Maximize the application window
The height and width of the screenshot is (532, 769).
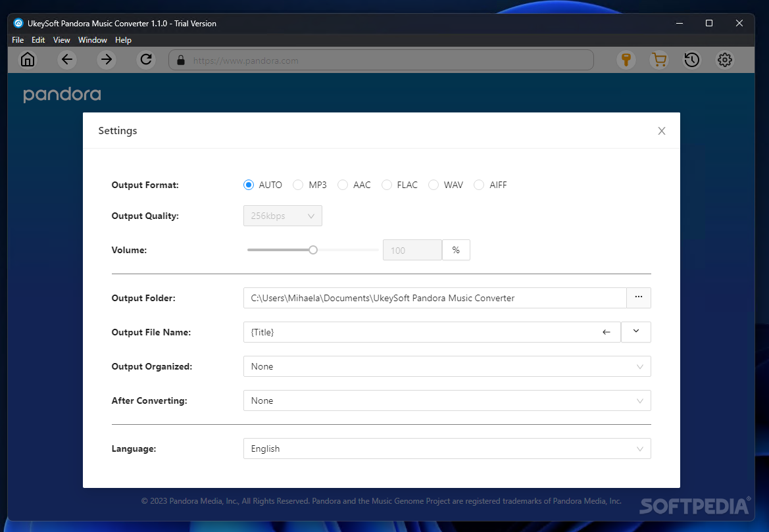tap(708, 23)
